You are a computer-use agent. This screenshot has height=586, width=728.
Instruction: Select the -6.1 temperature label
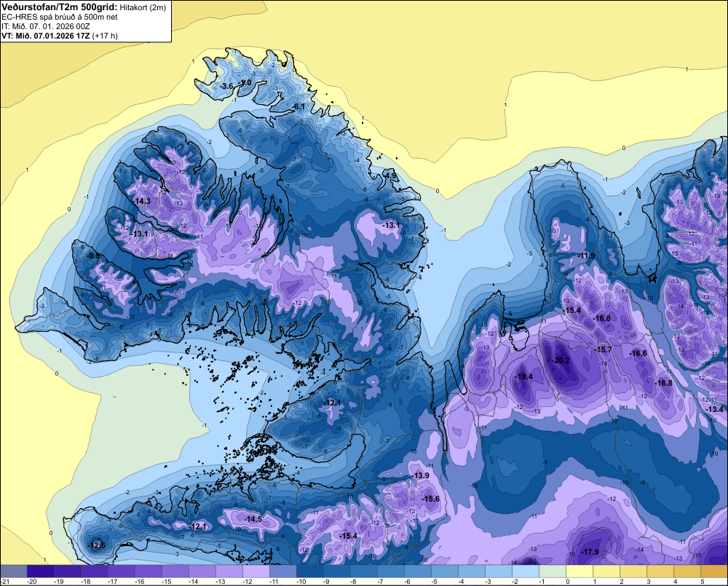click(x=298, y=107)
